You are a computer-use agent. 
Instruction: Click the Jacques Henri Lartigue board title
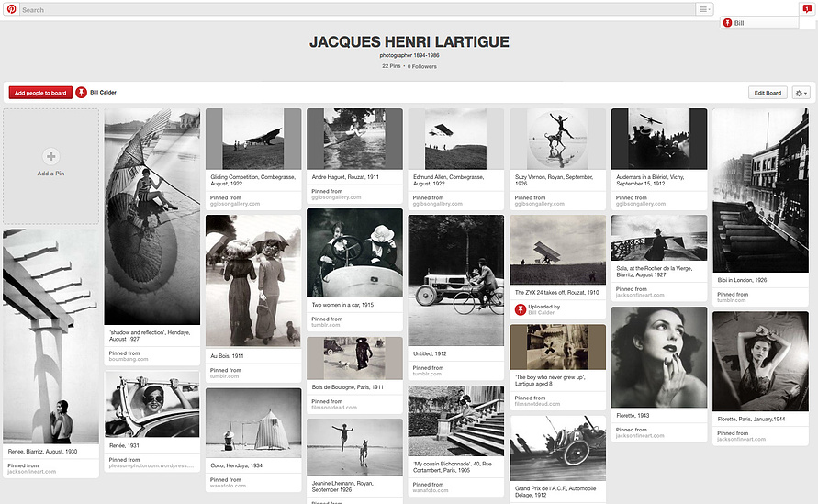[409, 41]
